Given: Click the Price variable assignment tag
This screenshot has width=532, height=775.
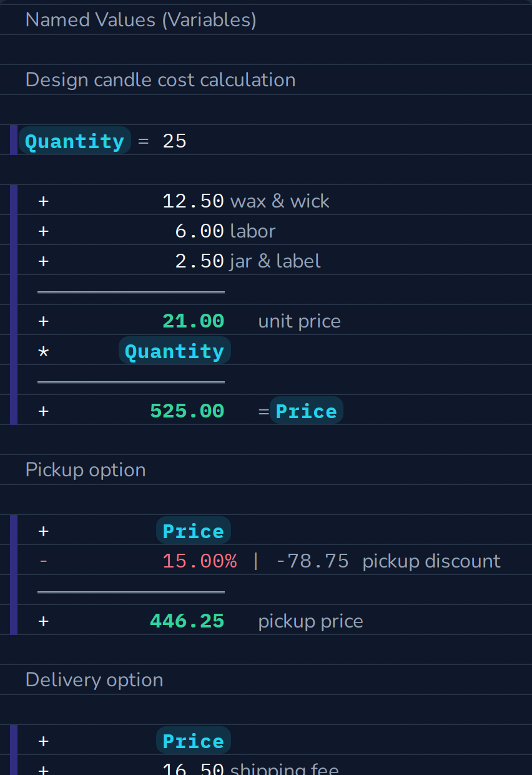Looking at the screenshot, I should point(306,411).
